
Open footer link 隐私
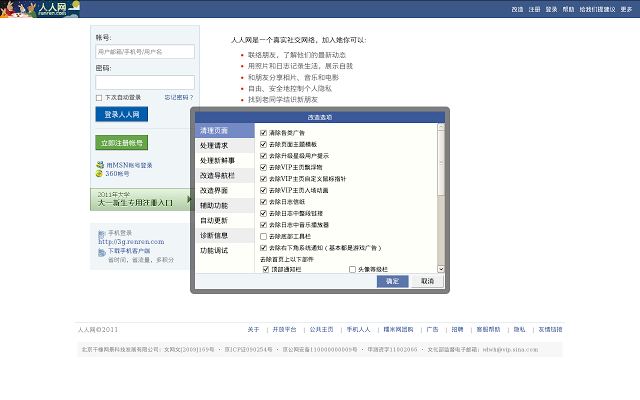click(x=519, y=329)
